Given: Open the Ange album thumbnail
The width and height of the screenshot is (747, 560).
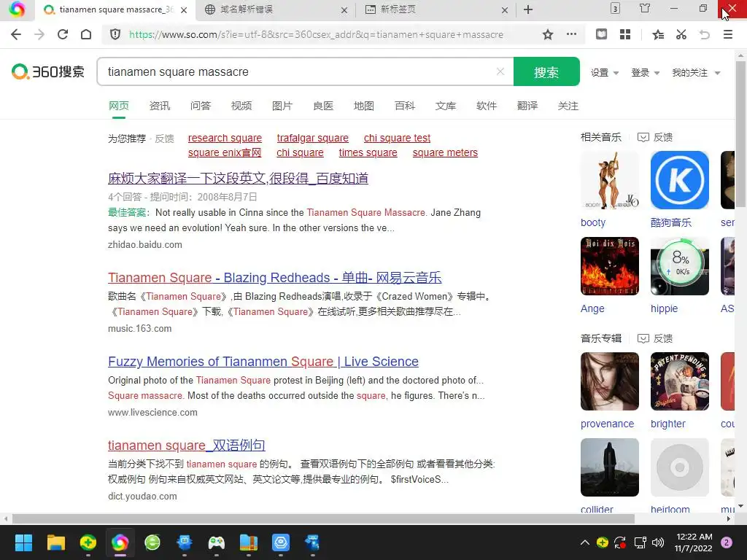Looking at the screenshot, I should click(609, 266).
